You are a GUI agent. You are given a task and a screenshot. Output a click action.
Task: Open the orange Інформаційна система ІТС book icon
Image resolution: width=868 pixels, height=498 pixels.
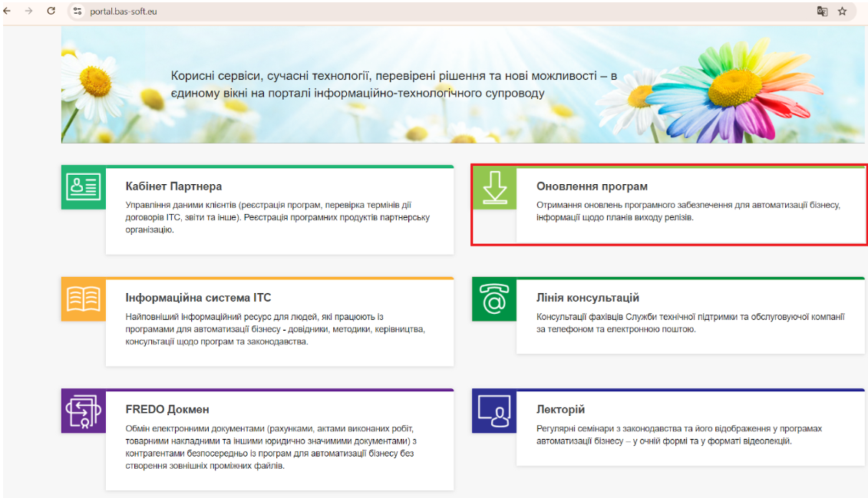(x=83, y=298)
